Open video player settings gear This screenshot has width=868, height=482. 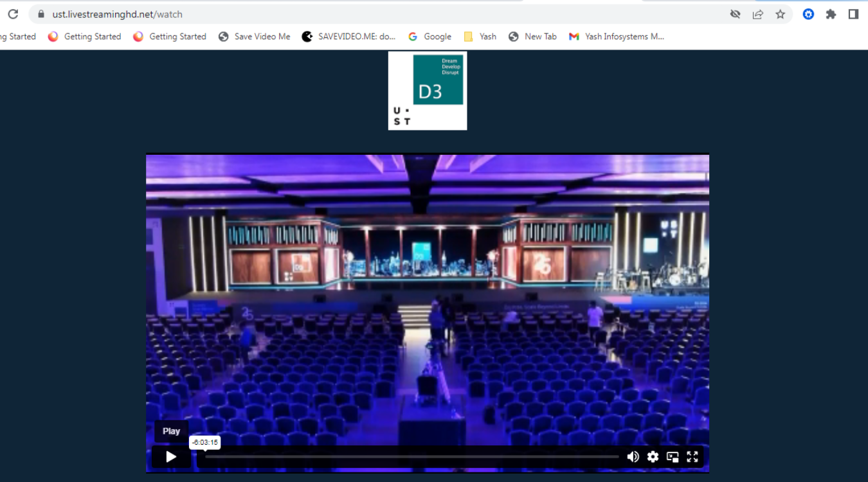[x=653, y=456]
